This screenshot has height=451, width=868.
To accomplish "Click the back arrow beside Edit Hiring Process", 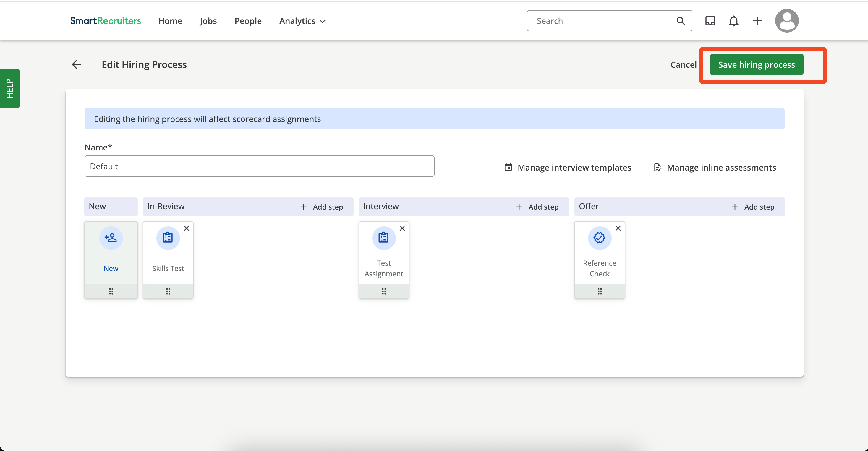I will coord(77,64).
